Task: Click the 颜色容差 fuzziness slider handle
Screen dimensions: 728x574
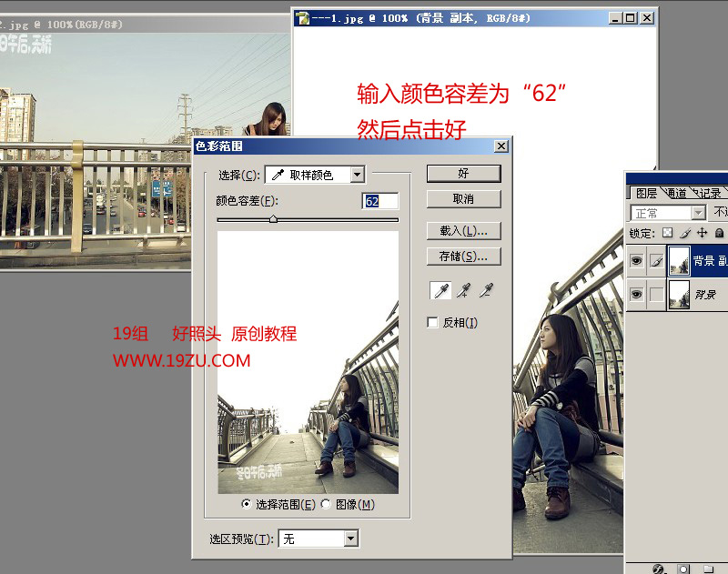Action: pos(274,219)
